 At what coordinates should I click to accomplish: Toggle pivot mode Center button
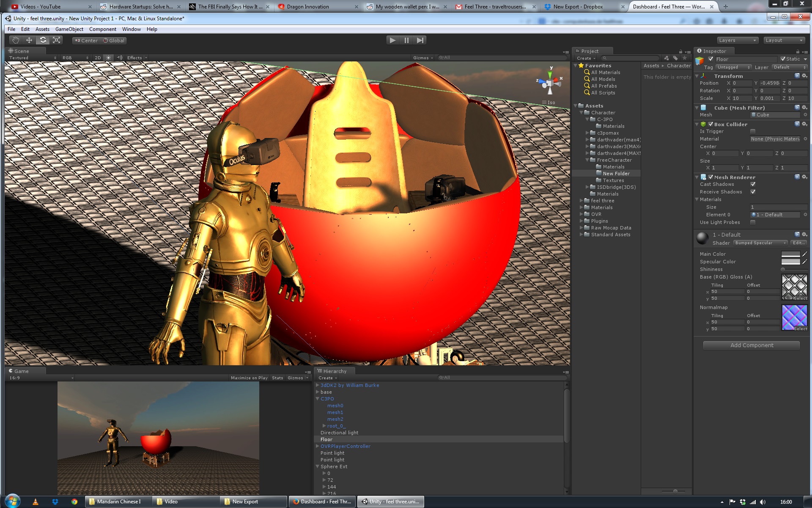(x=86, y=41)
